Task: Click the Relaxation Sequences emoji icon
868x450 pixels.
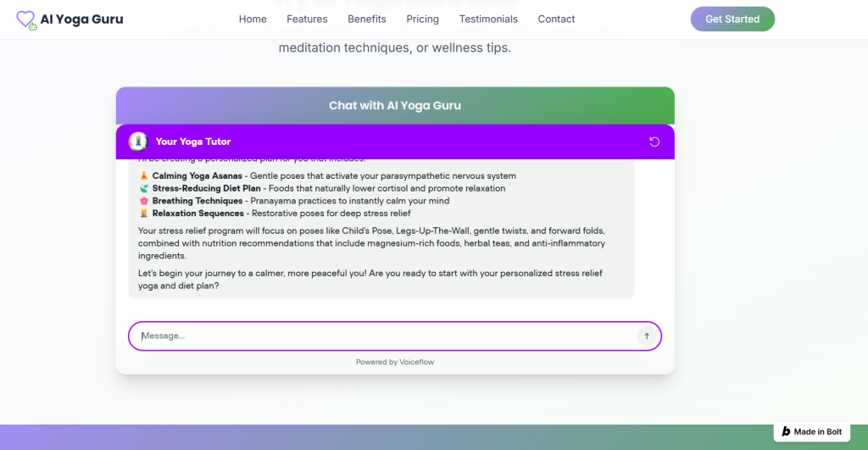Action: click(x=143, y=214)
